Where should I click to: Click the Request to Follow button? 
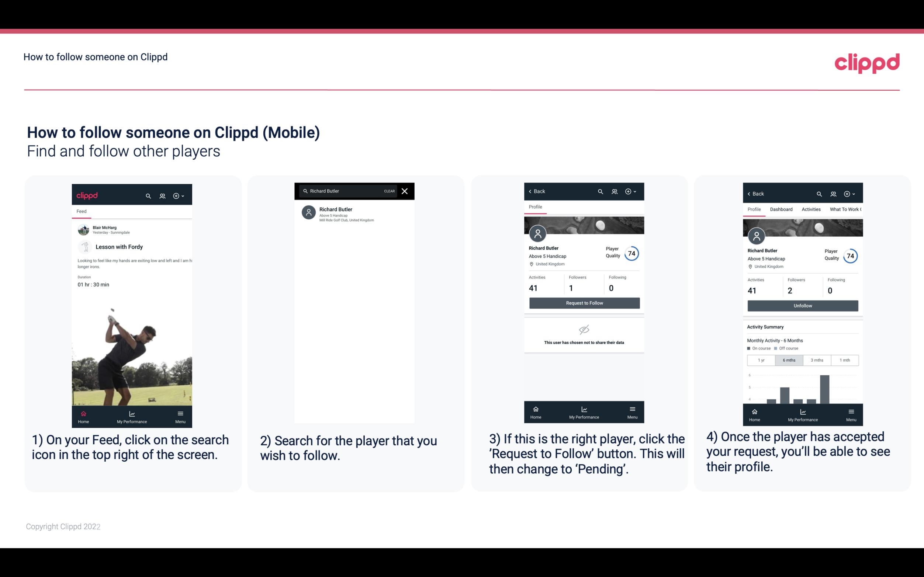[584, 303]
